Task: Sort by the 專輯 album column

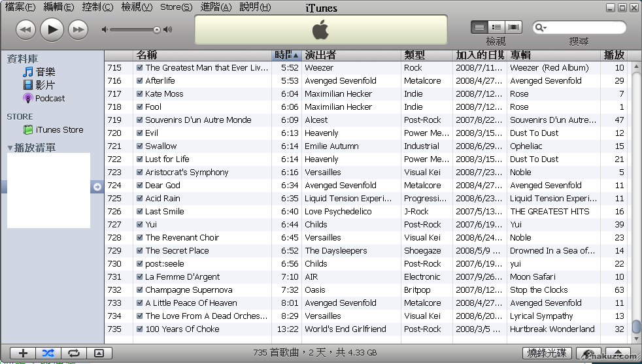Action: coord(554,56)
